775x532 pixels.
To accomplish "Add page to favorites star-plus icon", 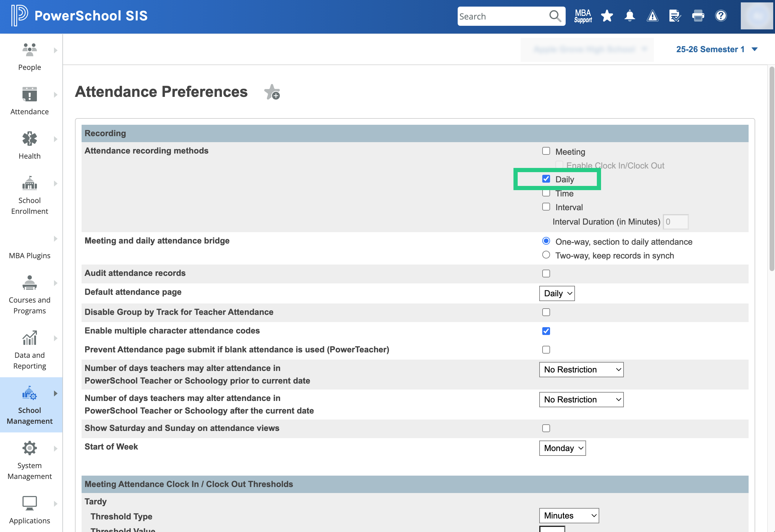I will [x=272, y=92].
